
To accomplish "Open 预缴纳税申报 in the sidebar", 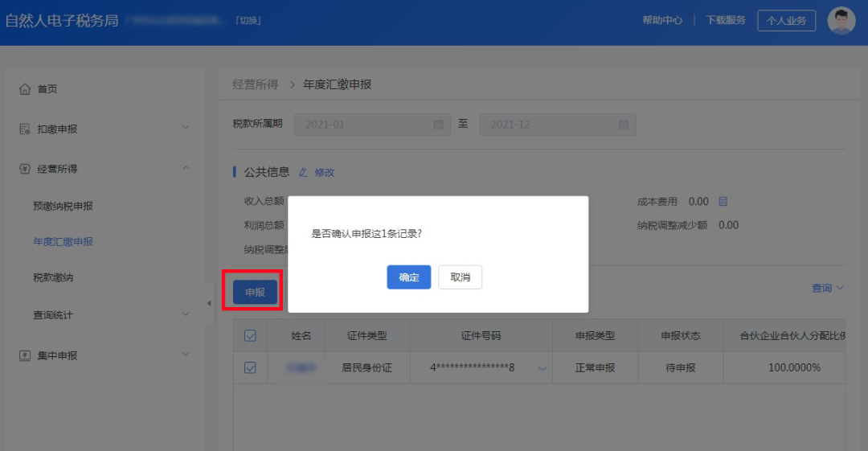I will coord(63,206).
